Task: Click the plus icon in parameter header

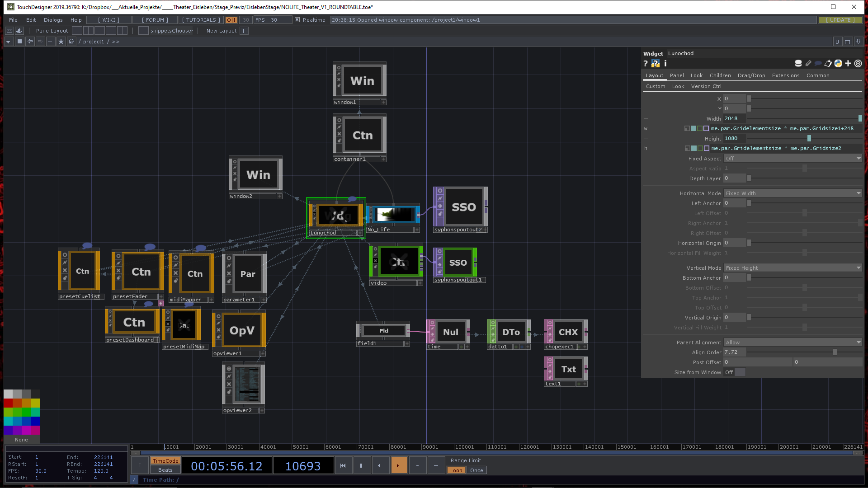Action: coord(848,64)
